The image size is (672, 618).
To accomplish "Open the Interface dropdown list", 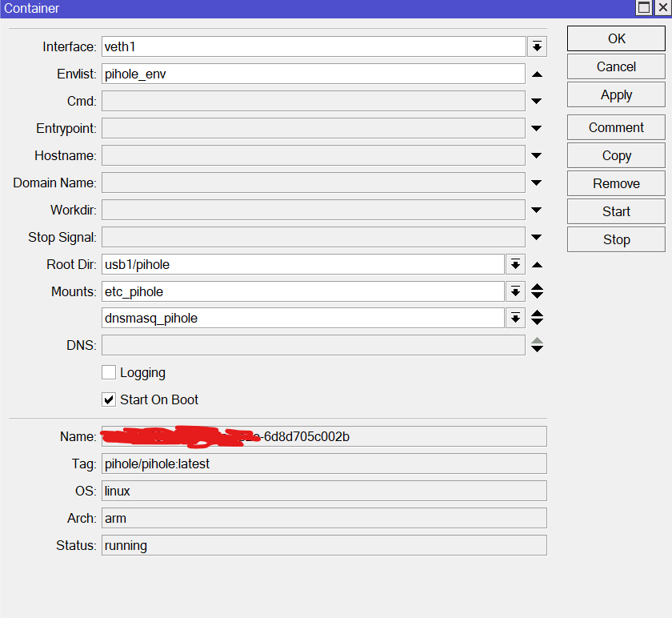I will pyautogui.click(x=537, y=46).
